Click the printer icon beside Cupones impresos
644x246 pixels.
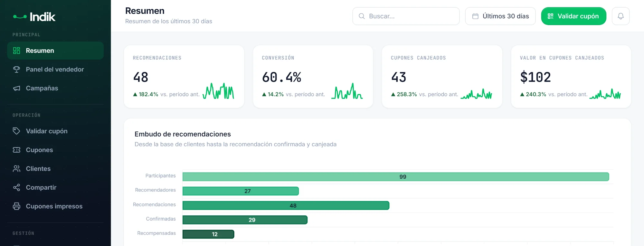[x=16, y=206]
